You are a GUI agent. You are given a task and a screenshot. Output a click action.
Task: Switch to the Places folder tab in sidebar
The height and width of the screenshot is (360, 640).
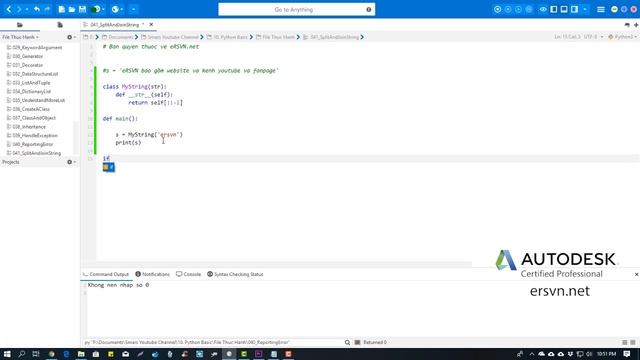tap(20, 25)
